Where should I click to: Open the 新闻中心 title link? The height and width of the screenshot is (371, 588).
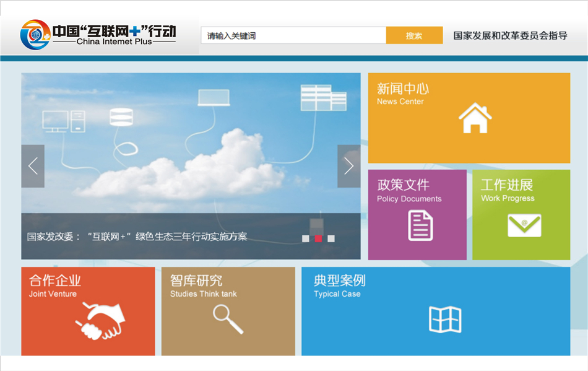403,89
